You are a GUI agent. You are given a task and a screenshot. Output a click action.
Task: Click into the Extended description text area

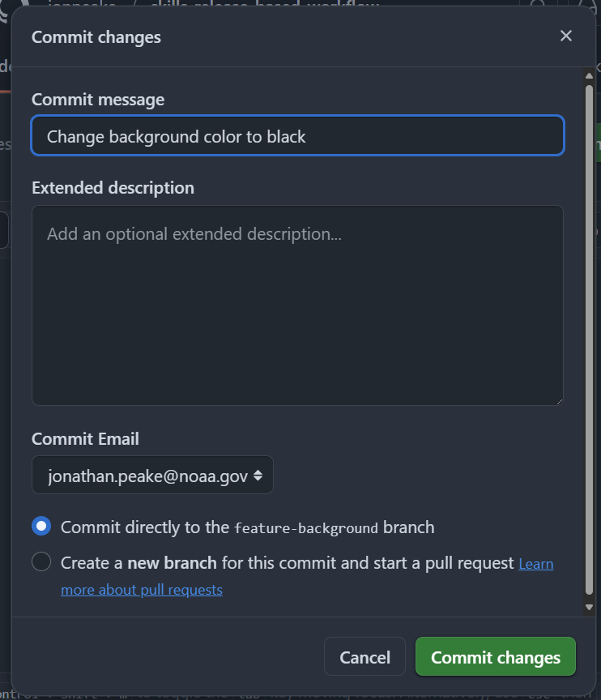297,305
